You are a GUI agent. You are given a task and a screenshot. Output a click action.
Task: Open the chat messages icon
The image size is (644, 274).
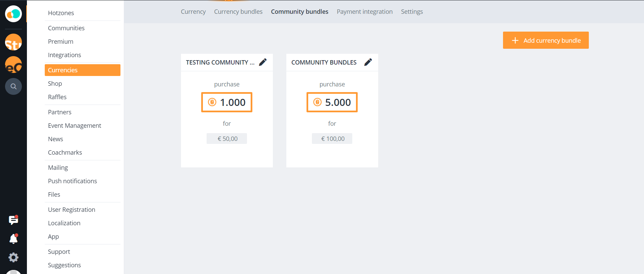13,220
